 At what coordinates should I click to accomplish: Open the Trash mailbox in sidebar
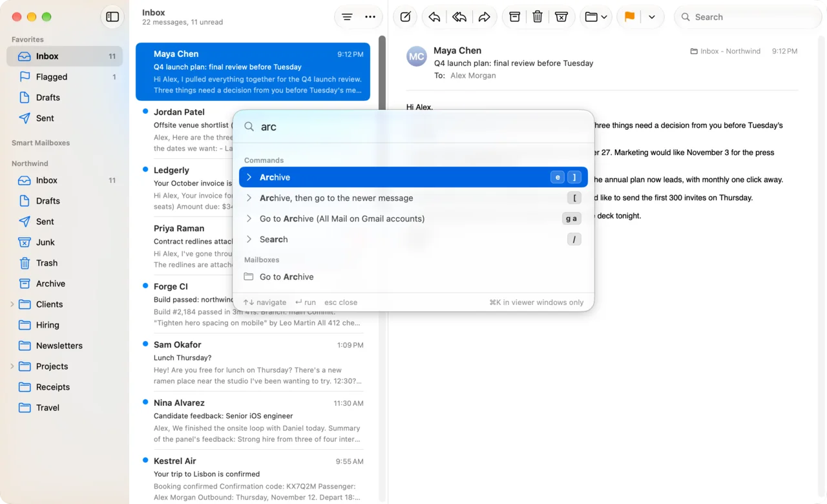pos(65,263)
